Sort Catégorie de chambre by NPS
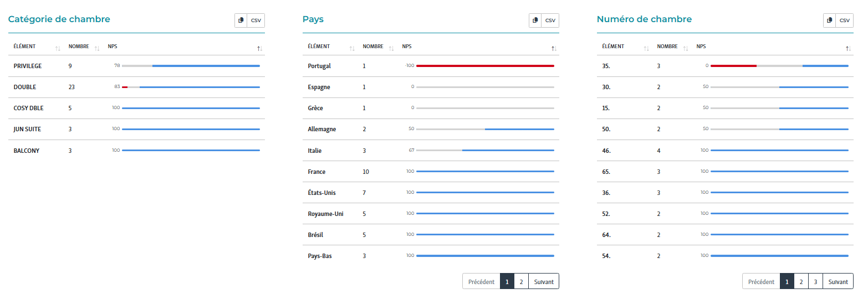The image size is (868, 304). [x=259, y=49]
